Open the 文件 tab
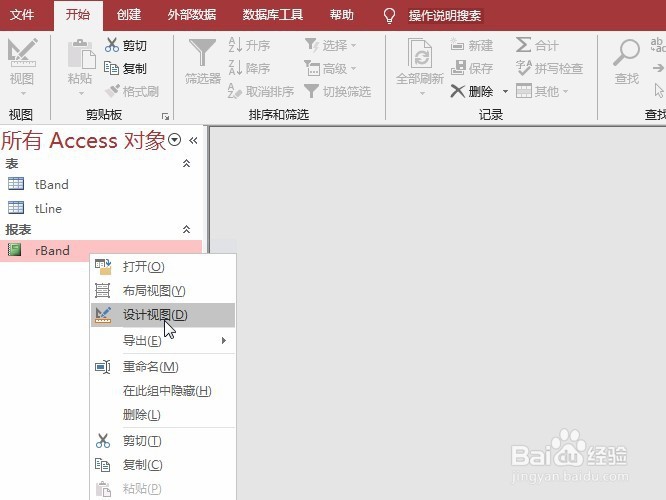 tap(22, 15)
